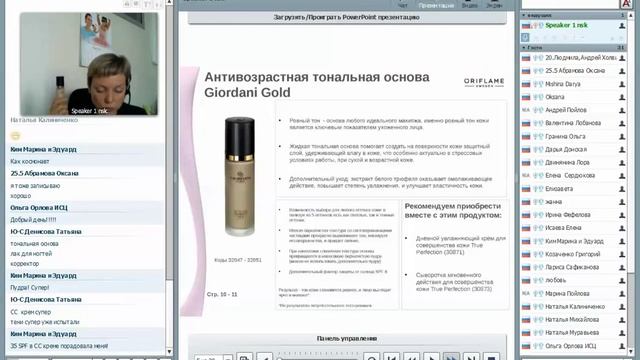The width and height of the screenshot is (640, 360).
Task: Click the message input field at top right
Action: [x=570, y=4]
